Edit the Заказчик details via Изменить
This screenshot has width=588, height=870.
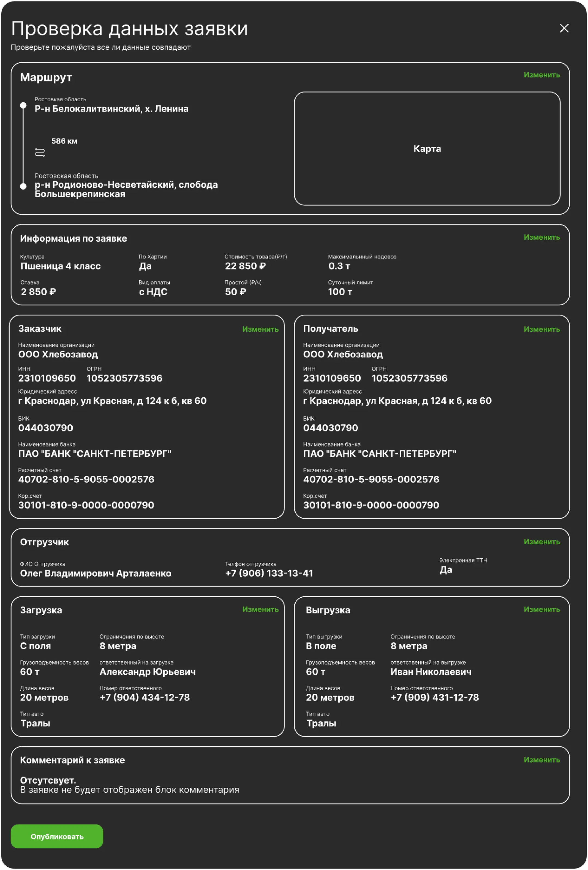tap(260, 329)
